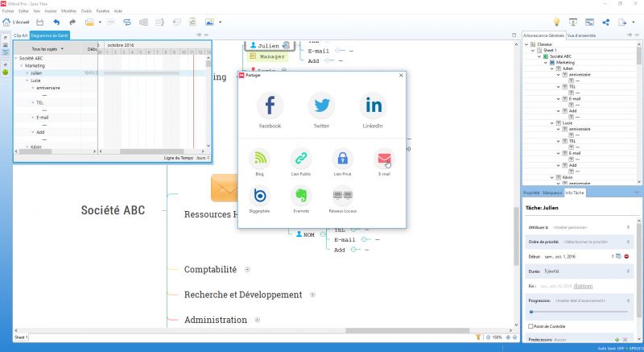
Task: Share the map on Twitter
Action: click(321, 106)
